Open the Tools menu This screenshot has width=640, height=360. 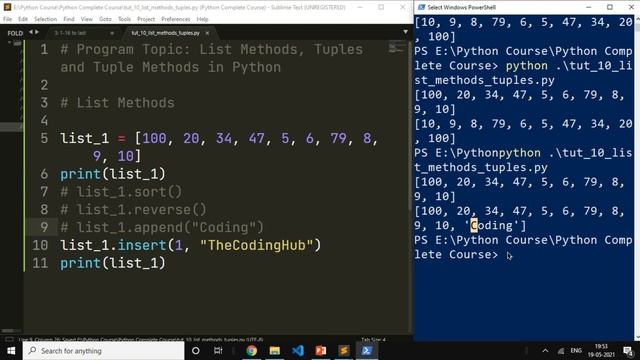click(x=124, y=19)
